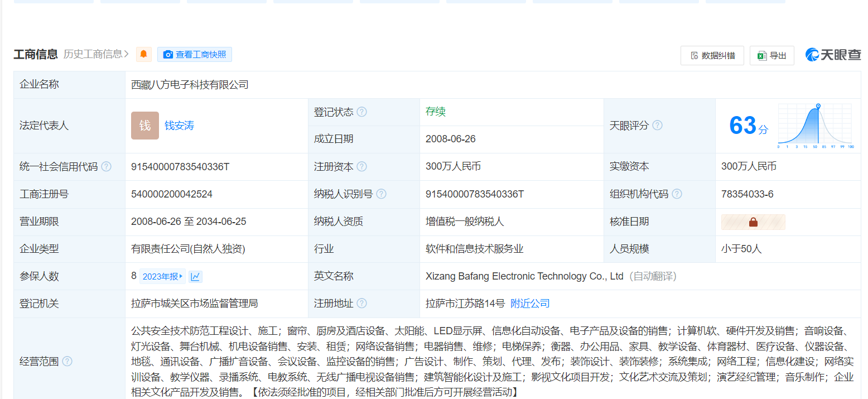Click help icon beside 天眼评分

point(658,126)
